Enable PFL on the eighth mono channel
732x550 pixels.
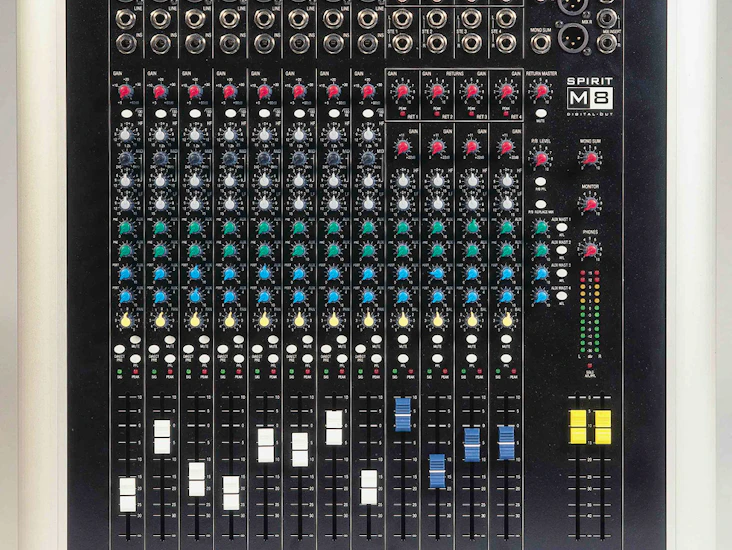(x=376, y=359)
